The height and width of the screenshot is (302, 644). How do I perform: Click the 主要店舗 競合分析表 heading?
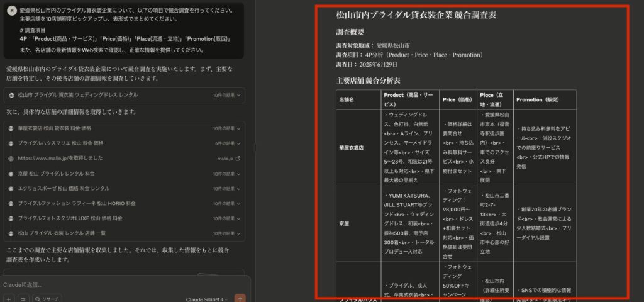[x=369, y=81]
